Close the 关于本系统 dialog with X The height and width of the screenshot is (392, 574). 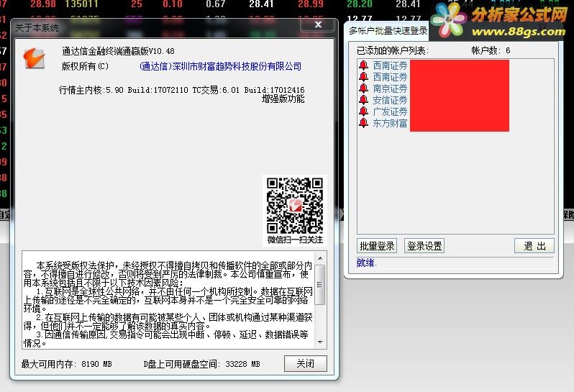click(317, 24)
